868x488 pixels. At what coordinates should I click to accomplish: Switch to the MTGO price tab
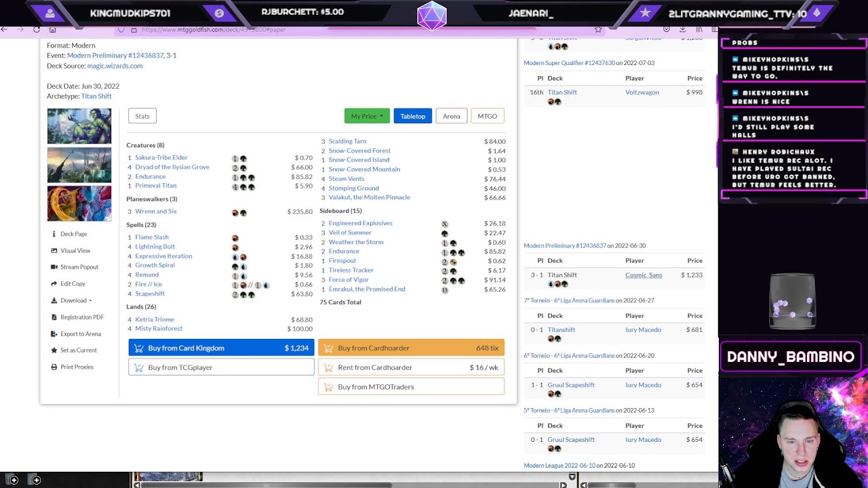pos(487,116)
